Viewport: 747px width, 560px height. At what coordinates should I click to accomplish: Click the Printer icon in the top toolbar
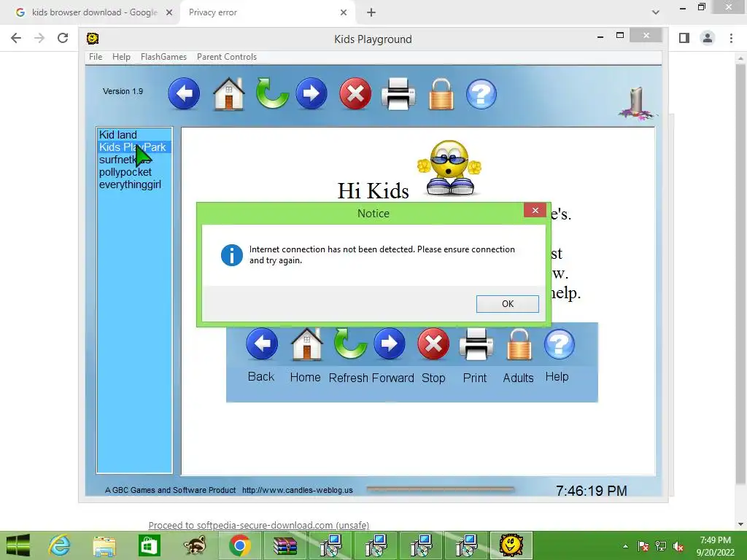[x=398, y=94]
